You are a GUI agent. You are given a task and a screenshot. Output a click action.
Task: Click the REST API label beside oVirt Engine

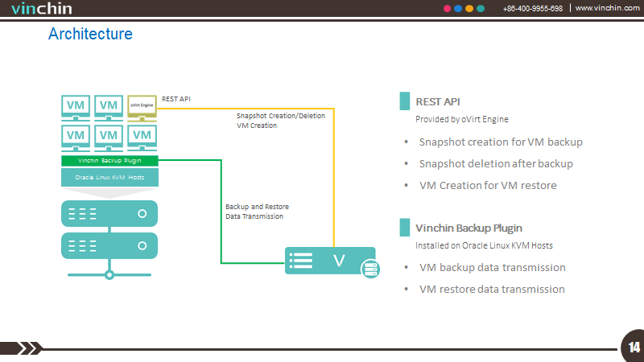click(176, 99)
